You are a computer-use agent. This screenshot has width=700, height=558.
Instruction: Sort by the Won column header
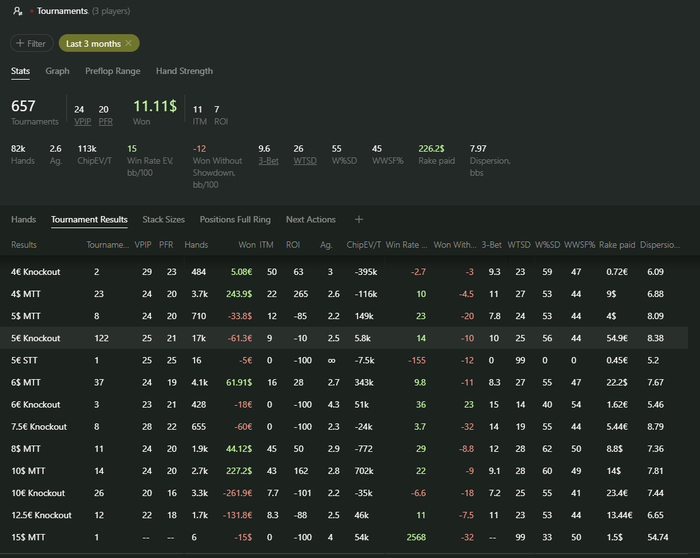point(247,245)
